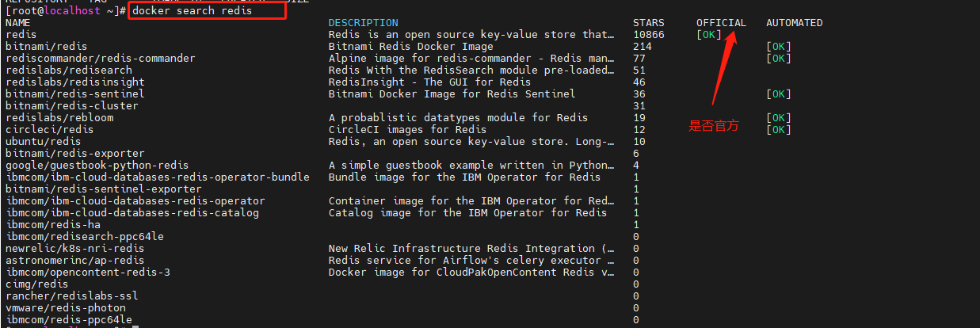Click description 'RedisInsight - The GUI for Redis'

pyautogui.click(x=430, y=82)
